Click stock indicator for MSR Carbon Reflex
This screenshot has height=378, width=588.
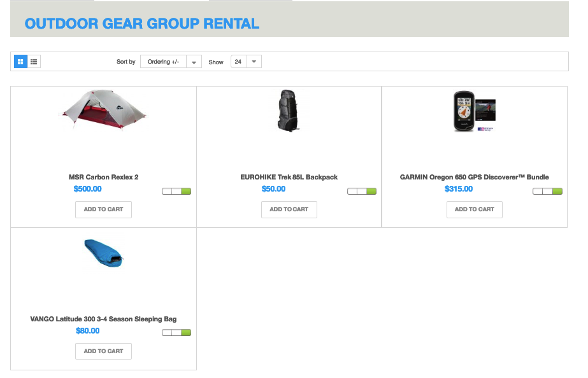click(176, 191)
